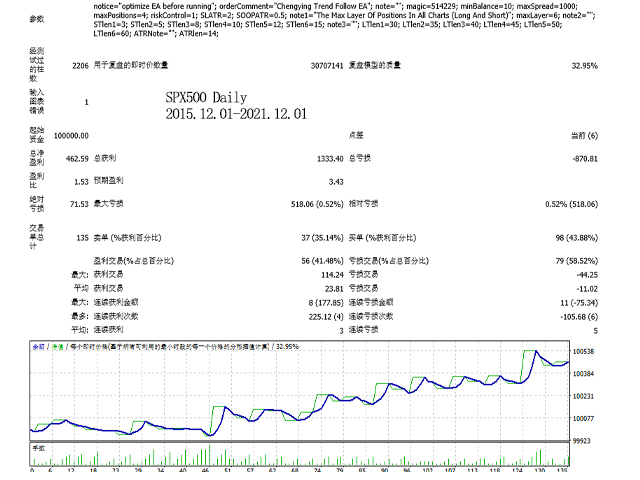
Task: Click the expected payoff value "3.43"
Action: pyautogui.click(x=336, y=182)
